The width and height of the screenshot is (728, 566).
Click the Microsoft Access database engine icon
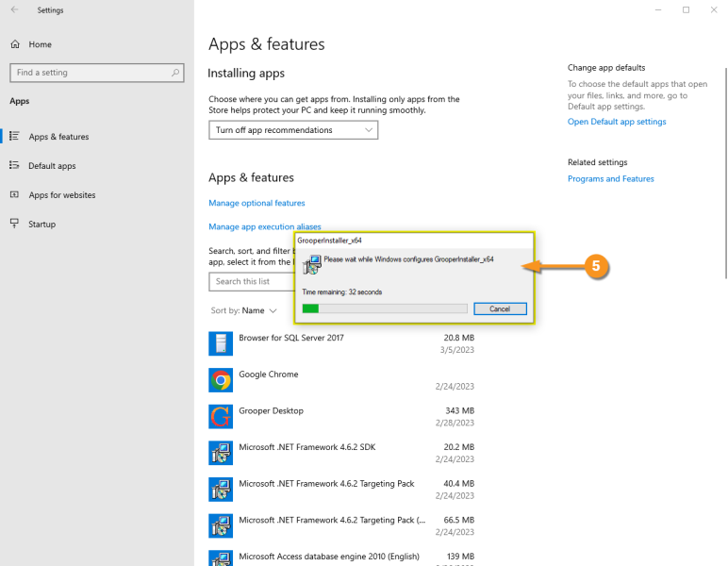pos(221,557)
